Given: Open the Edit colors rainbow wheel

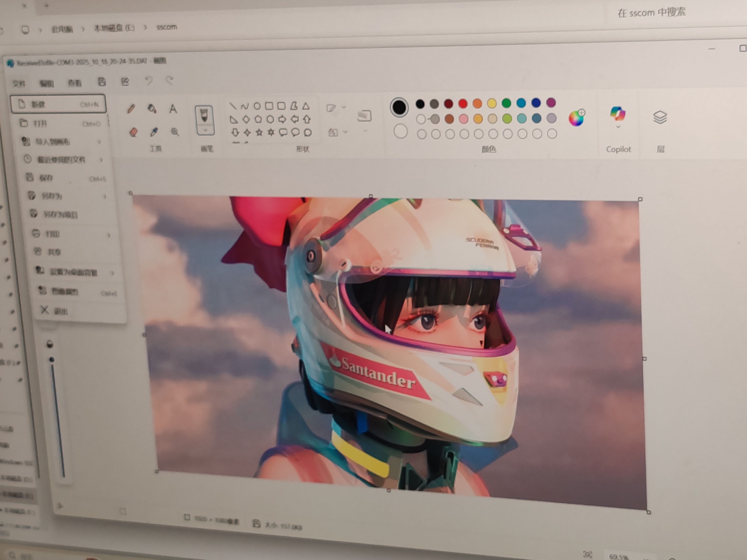Looking at the screenshot, I should pos(577,117).
